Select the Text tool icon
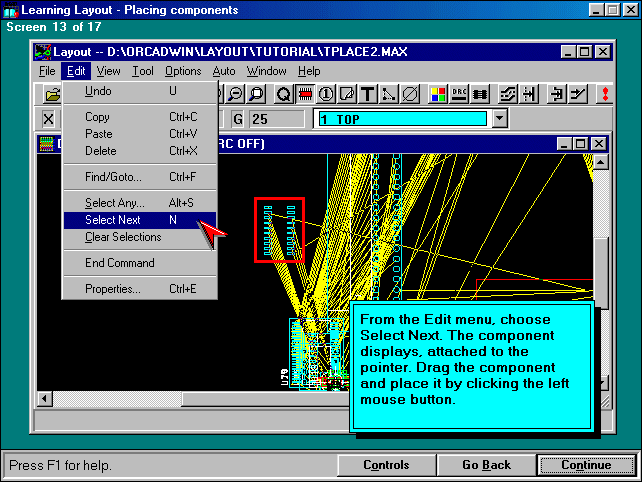The image size is (642, 482). pyautogui.click(x=367, y=94)
